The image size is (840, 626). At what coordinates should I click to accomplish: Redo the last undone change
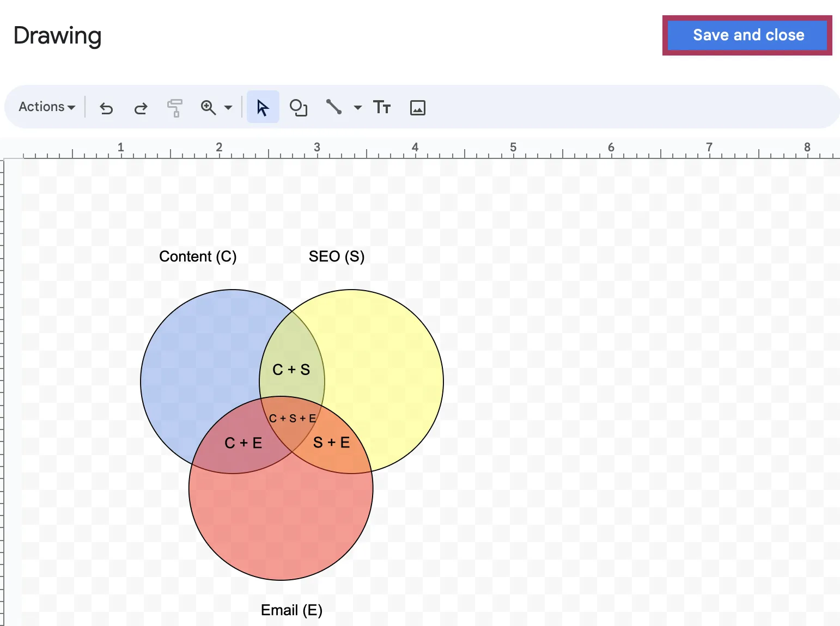point(141,108)
